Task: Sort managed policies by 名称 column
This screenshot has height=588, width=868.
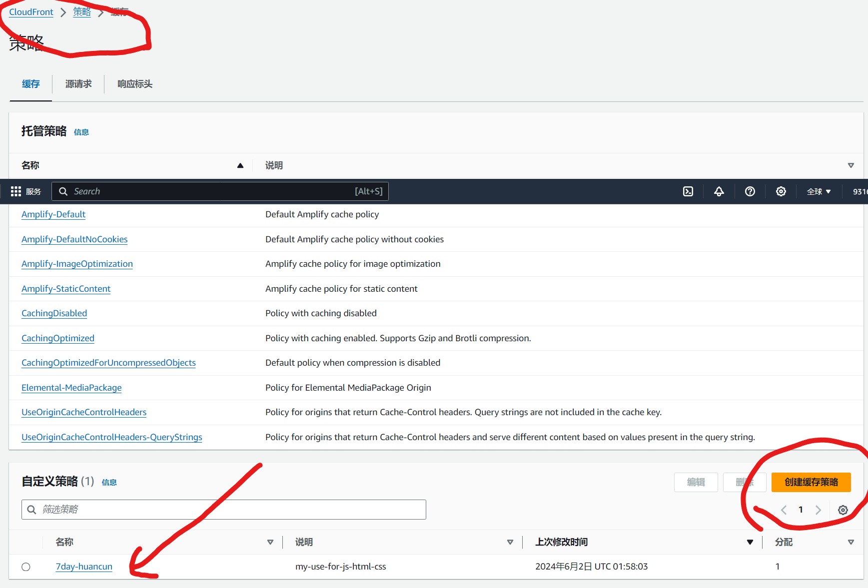Action: coord(240,165)
